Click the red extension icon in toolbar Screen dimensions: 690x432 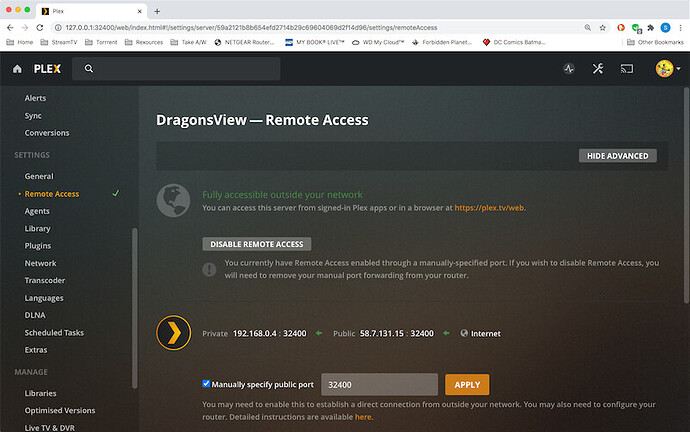[x=621, y=28]
